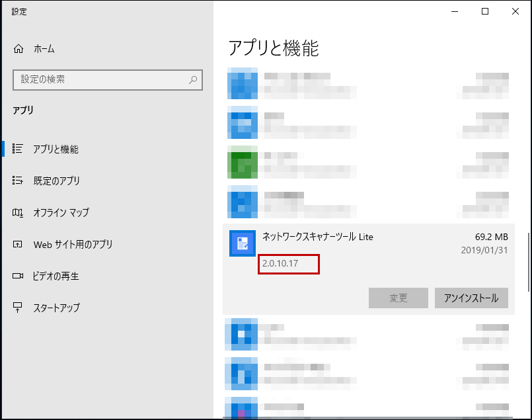Click the app list vertical scrollbar
Viewport: 532px width, 420px height.
pyautogui.click(x=529, y=262)
